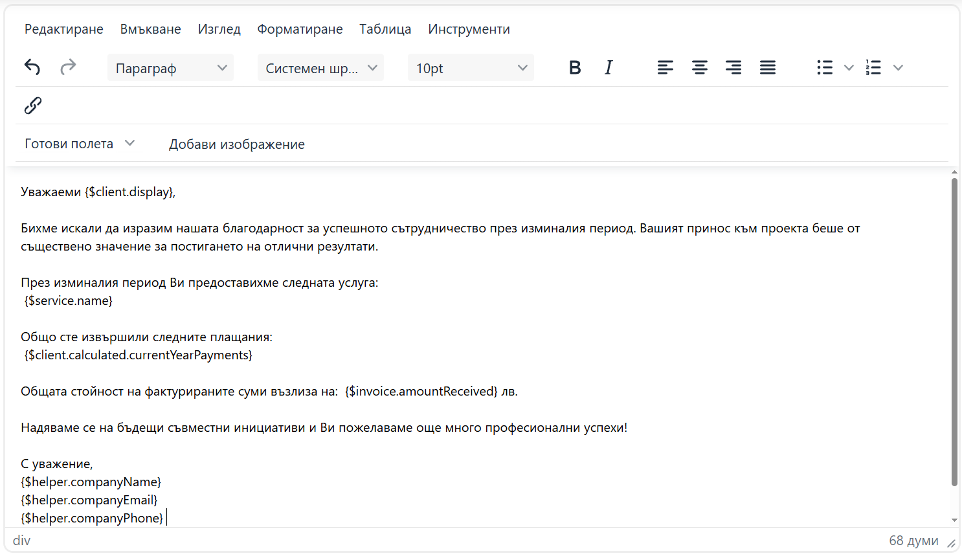Click the {$helper.companyPhone} line
This screenshot has width=962, height=560.
point(92,518)
